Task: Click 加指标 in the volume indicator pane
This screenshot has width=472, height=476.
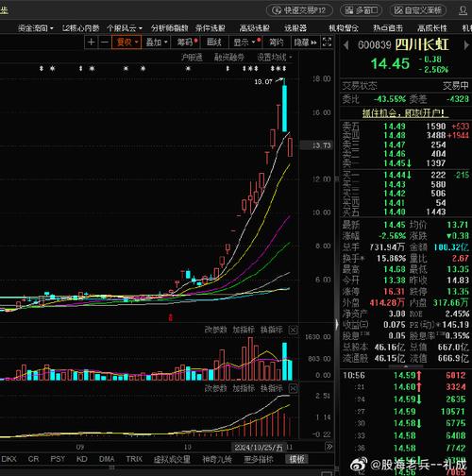Action: pyautogui.click(x=244, y=330)
